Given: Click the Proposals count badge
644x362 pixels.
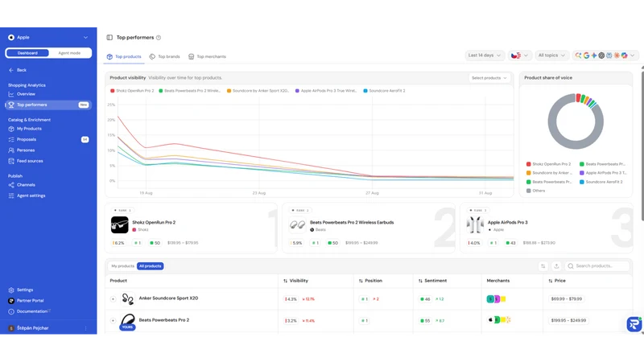Looking at the screenshot, I should [85, 139].
